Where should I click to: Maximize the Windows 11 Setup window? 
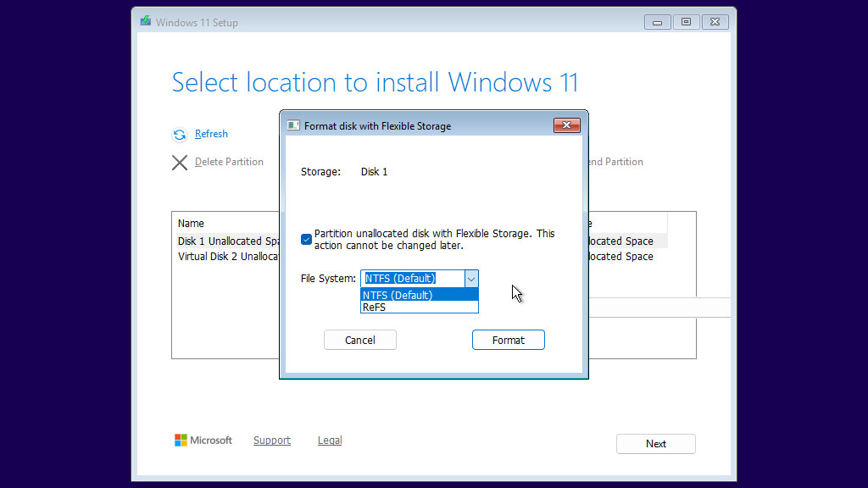coord(686,21)
